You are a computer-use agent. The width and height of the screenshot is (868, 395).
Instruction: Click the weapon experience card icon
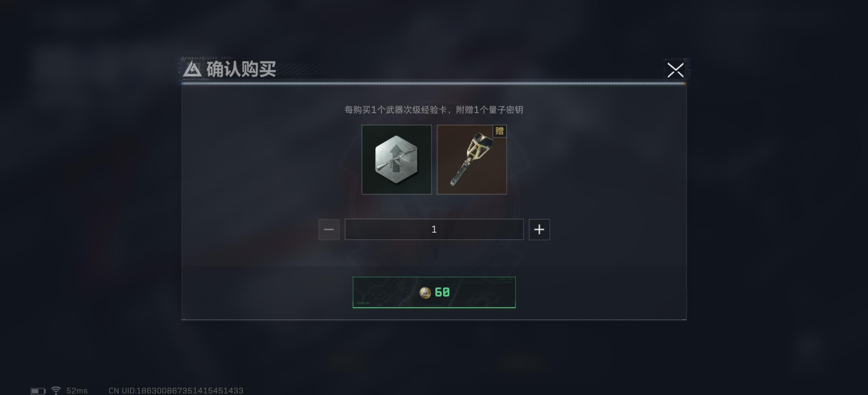coord(396,160)
